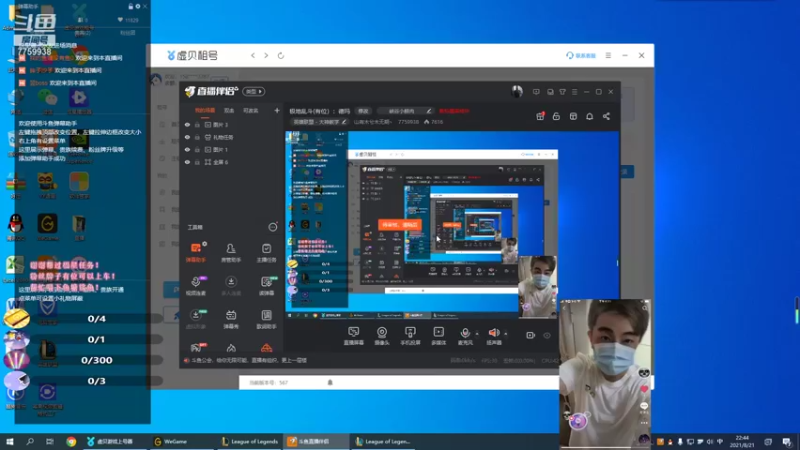
Task: Click the skin shirt icon in title bar
Action: coord(562,92)
